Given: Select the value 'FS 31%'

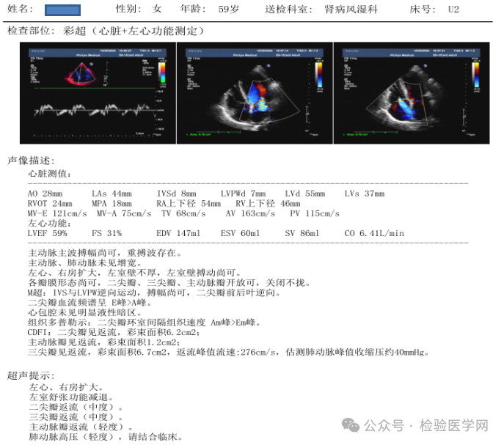Looking at the screenshot, I should [106, 233].
